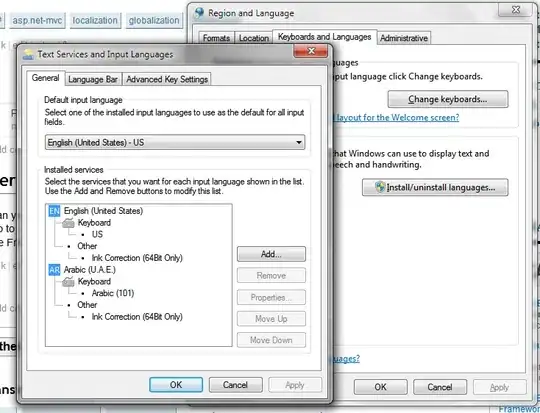
Task: Click the localization tag in background page
Action: (95, 20)
